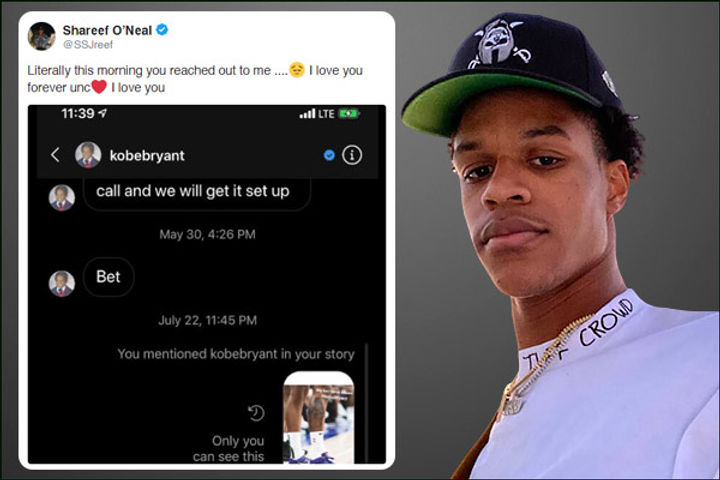
Task: Click the sad face emoji in tweet text
Action: coord(297,69)
